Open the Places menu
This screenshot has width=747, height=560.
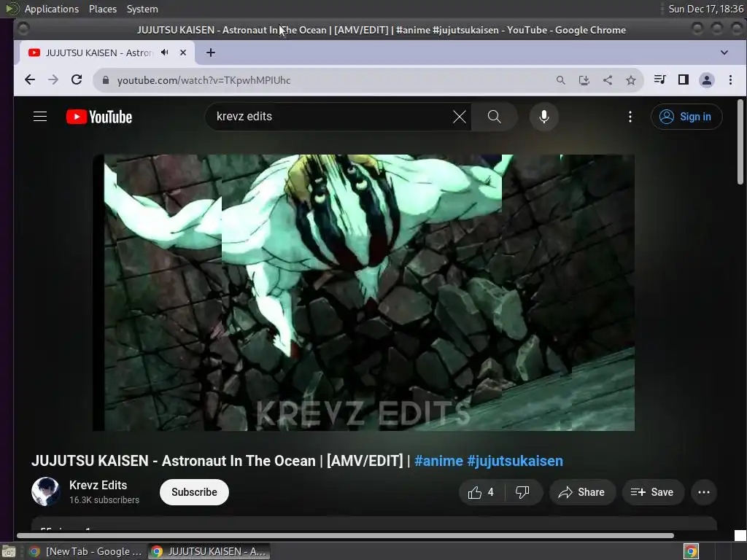(103, 9)
